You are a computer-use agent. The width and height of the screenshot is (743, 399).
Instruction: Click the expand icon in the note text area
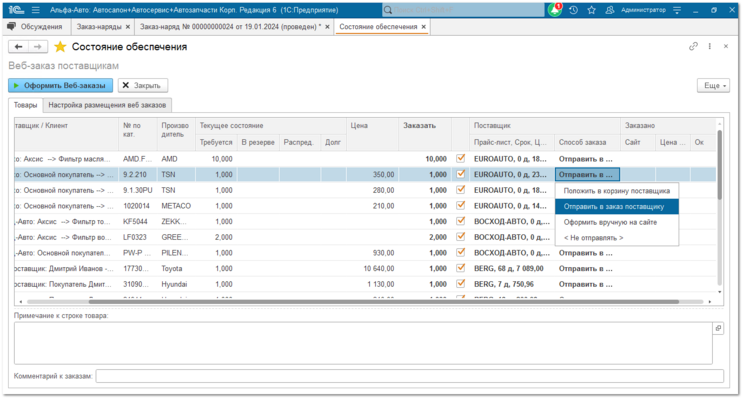(x=718, y=328)
